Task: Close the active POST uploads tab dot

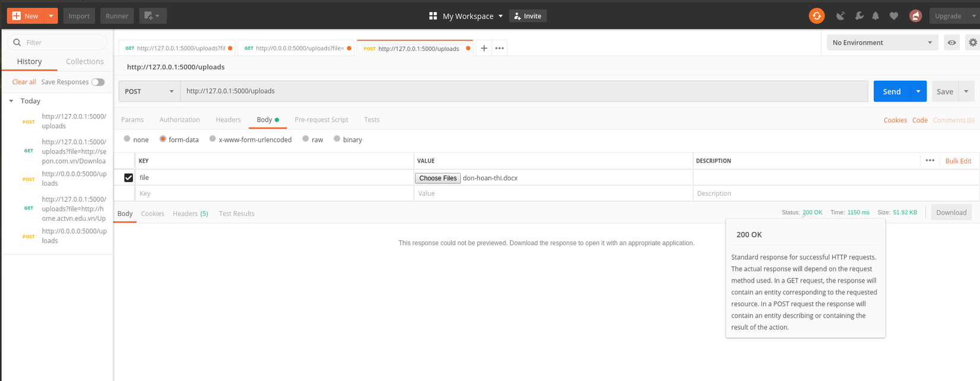Action: (468, 48)
